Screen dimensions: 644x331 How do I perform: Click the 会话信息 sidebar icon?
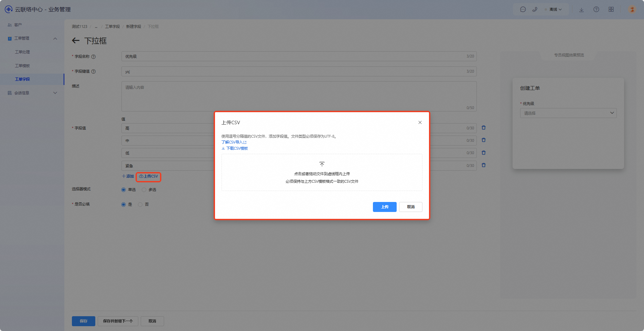10,93
